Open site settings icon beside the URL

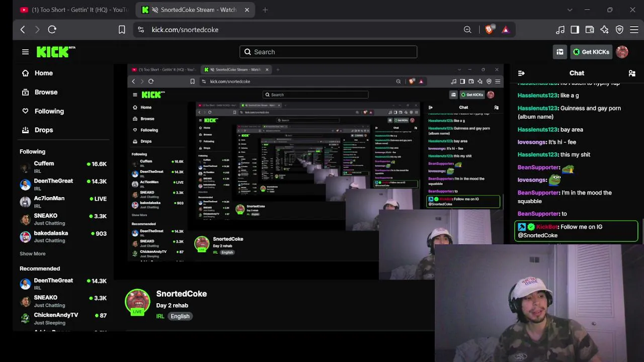point(141,30)
